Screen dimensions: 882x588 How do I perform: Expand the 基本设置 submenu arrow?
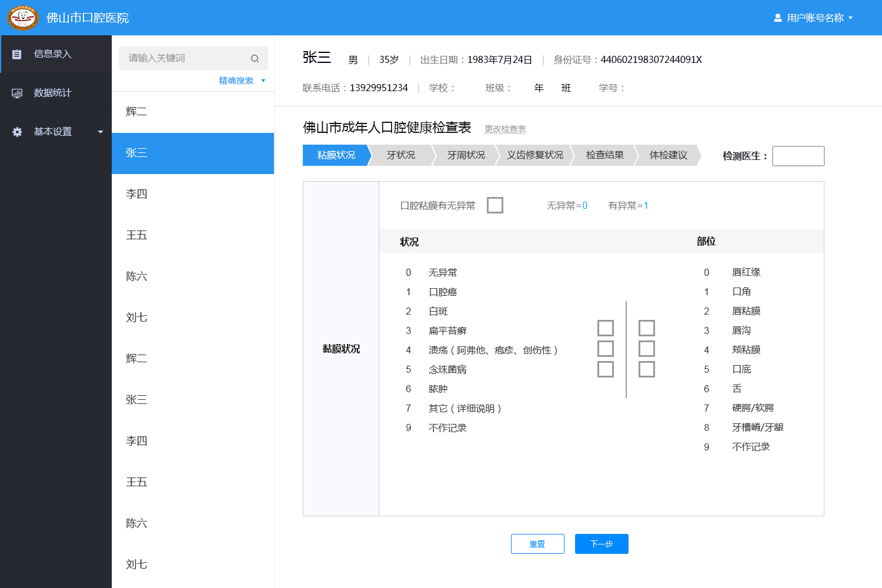[101, 132]
